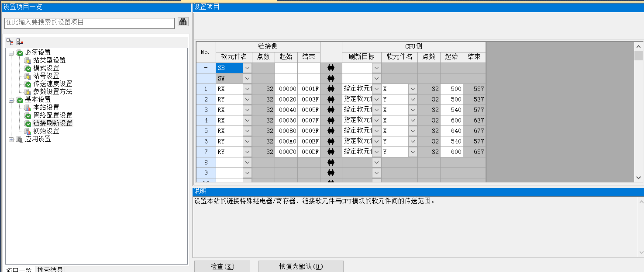Click the settings item search input field
The width and height of the screenshot is (644, 272).
tap(89, 22)
